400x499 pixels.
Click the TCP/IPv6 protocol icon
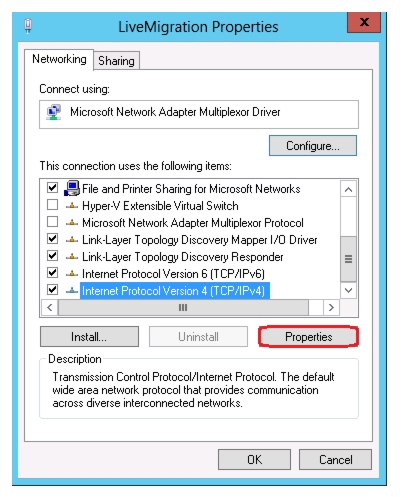pyautogui.click(x=72, y=274)
